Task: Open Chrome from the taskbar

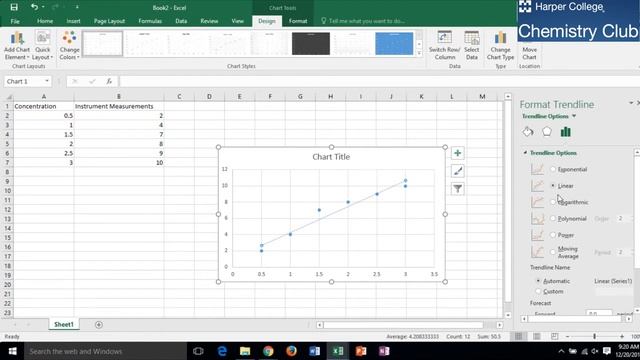Action: [268, 351]
